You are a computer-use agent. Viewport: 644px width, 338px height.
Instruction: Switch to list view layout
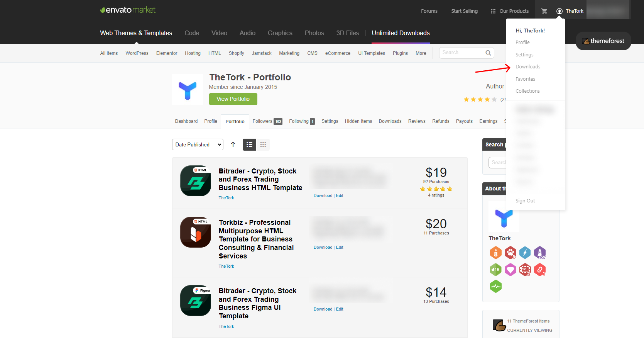click(249, 144)
